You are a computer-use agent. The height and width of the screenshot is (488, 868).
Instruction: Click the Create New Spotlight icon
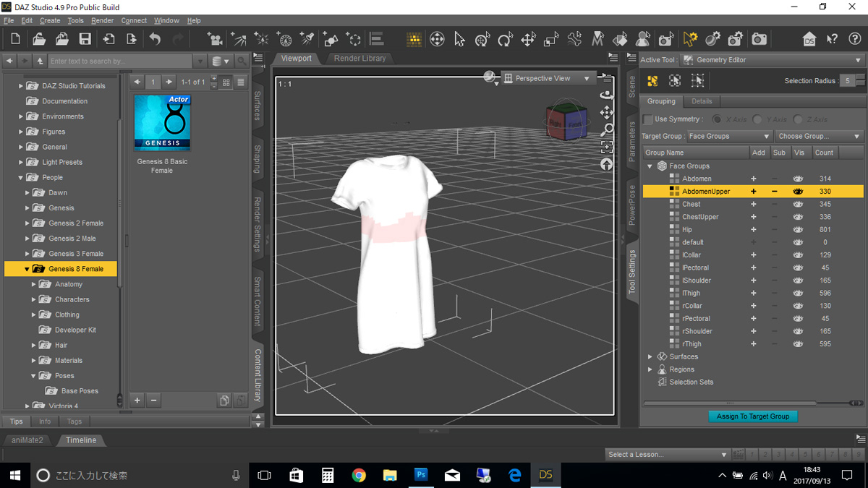[x=307, y=39]
